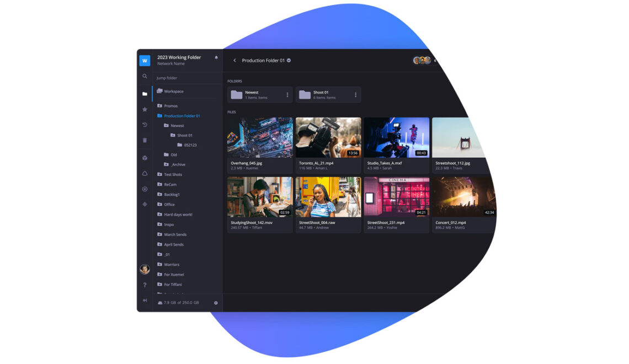Open Overhang_045.jpg thumbnail
The width and height of the screenshot is (629, 364).
click(260, 137)
